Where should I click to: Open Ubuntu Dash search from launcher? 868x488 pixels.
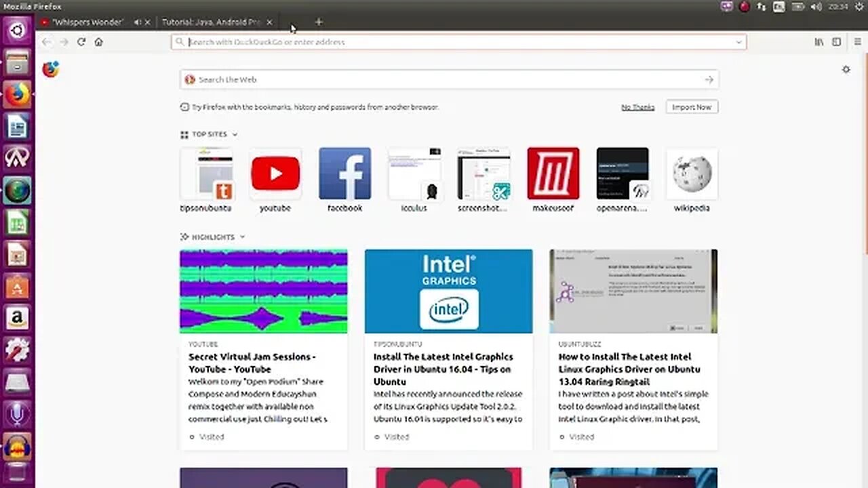[x=17, y=30]
